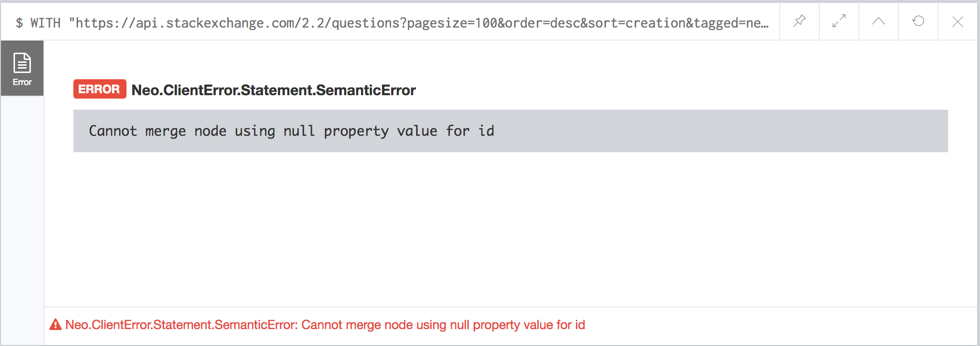Select the Error document icon in the sidebar
980x346 pixels.
coord(22,63)
